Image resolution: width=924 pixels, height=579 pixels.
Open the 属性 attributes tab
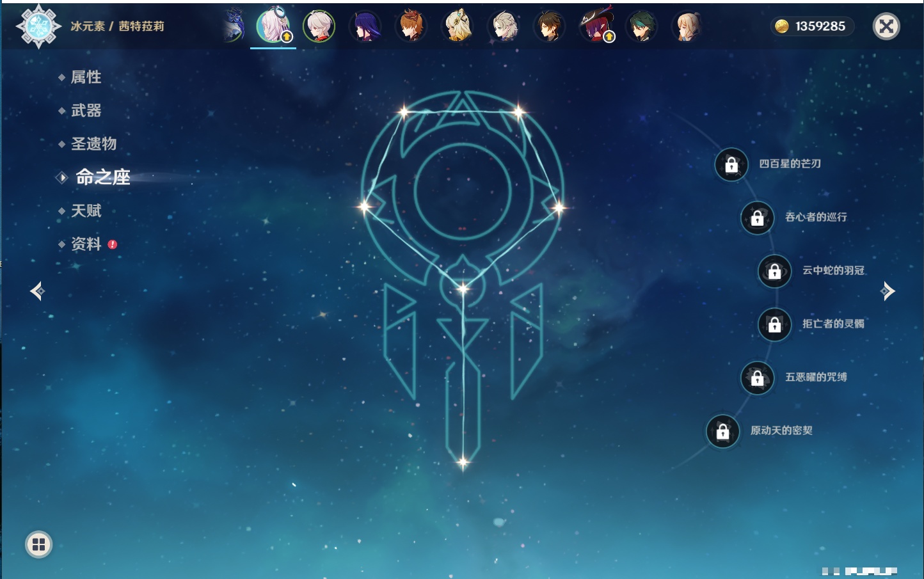(86, 77)
